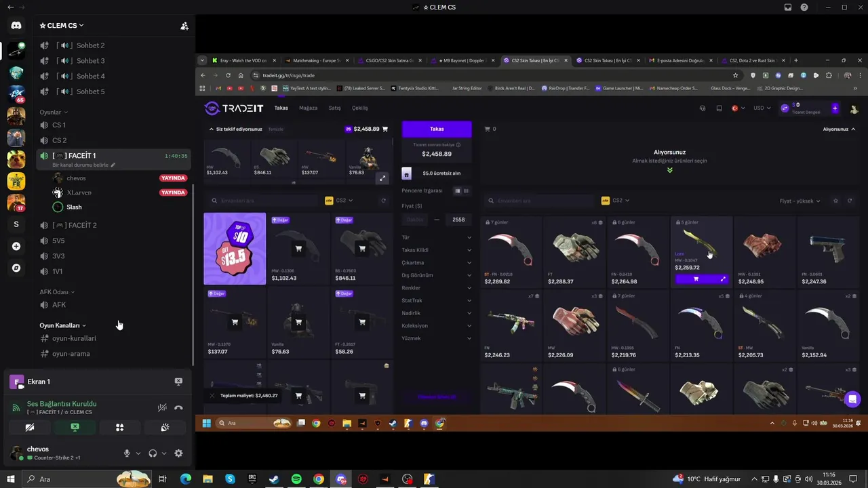Viewport: 868px width, 488px height.
Task: Select the two-column window grid layout icon
Action: (x=466, y=191)
